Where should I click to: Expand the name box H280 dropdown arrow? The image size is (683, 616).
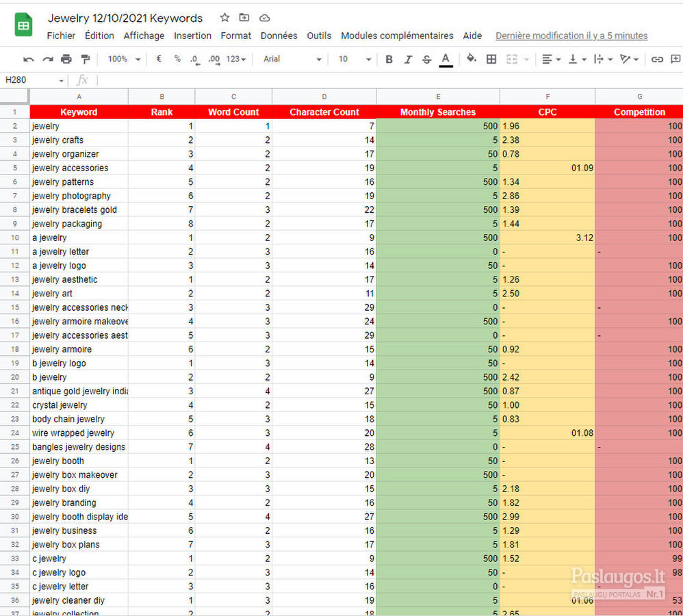(62, 81)
